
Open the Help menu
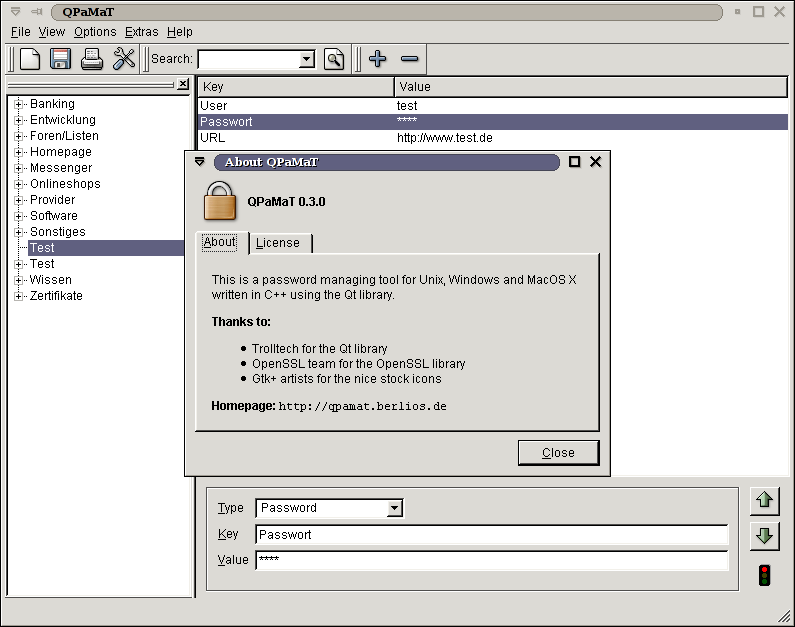[x=179, y=32]
